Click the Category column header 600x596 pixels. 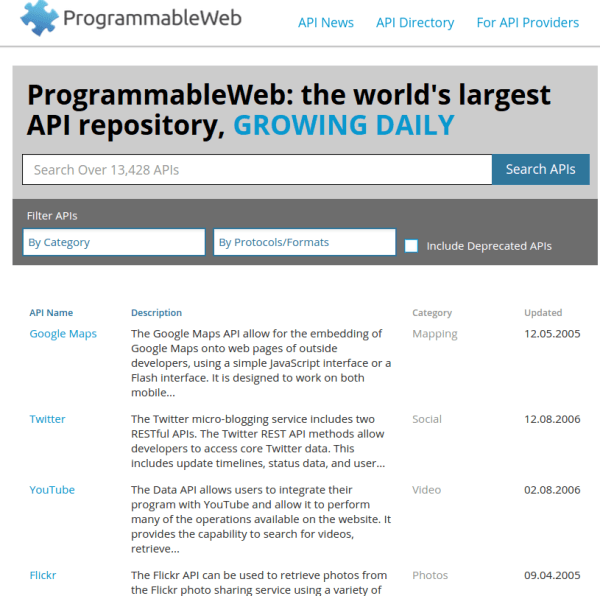click(x=432, y=313)
